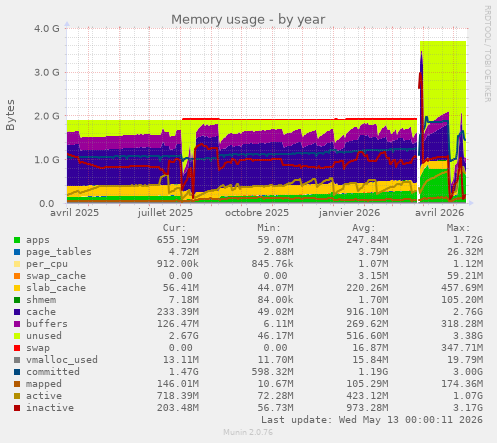Click the slab_cache max value 457.69M
This screenshot has height=443, width=497.
click(462, 288)
